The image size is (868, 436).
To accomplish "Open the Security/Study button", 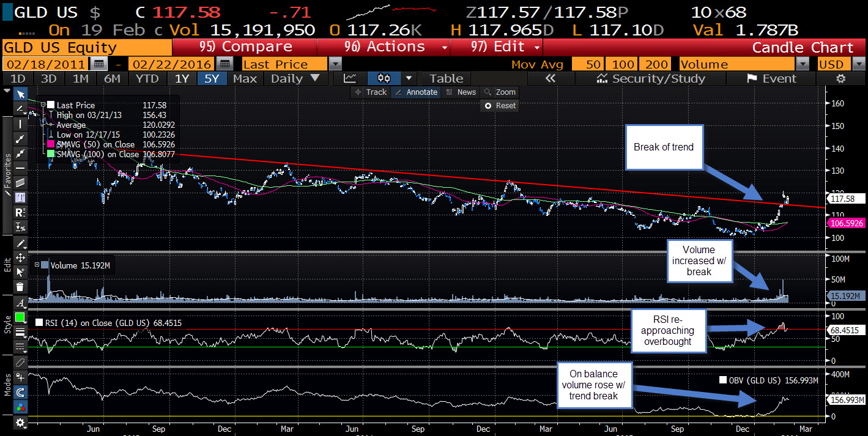I will pyautogui.click(x=650, y=78).
